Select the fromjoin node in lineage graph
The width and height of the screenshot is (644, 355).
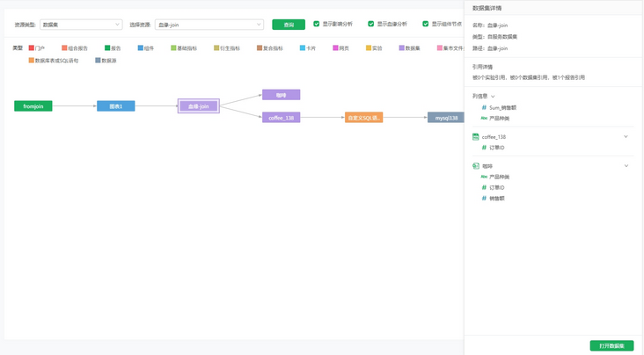(33, 106)
